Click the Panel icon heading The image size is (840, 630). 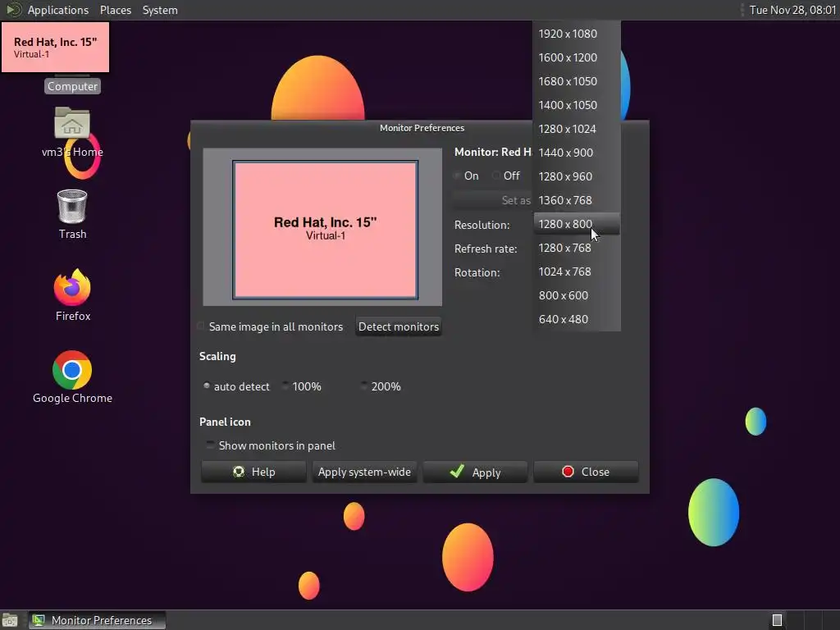[225, 422]
